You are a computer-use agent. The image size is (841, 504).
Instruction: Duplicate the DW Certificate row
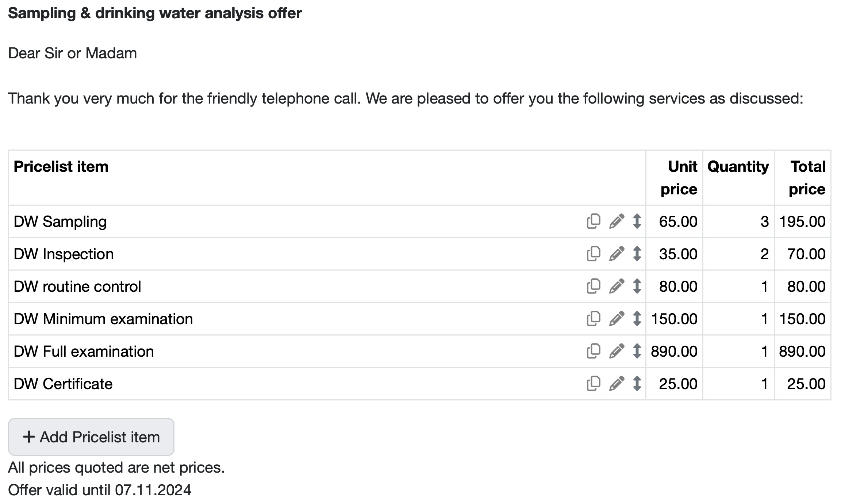pos(594,384)
